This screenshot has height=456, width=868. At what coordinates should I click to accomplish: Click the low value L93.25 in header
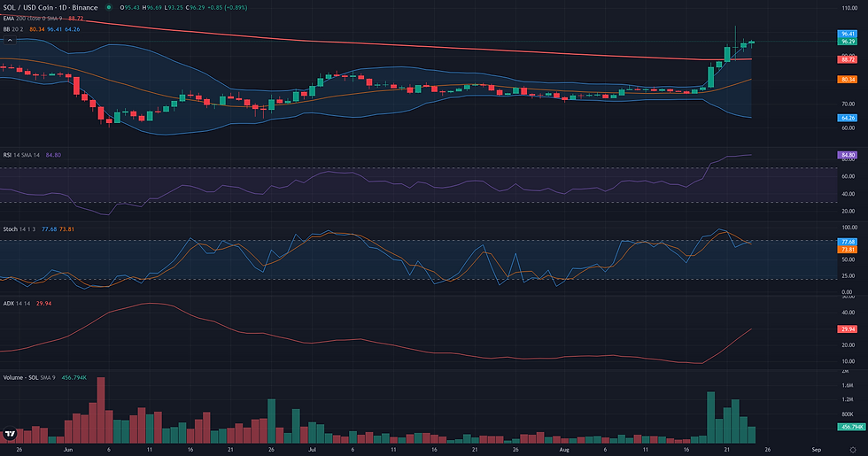tap(174, 8)
